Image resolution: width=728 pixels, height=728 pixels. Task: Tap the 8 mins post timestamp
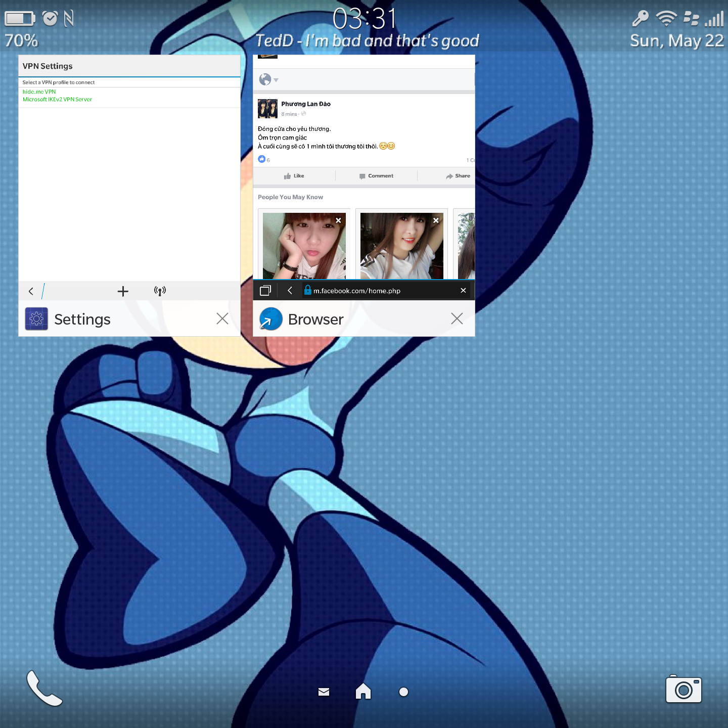point(289,114)
